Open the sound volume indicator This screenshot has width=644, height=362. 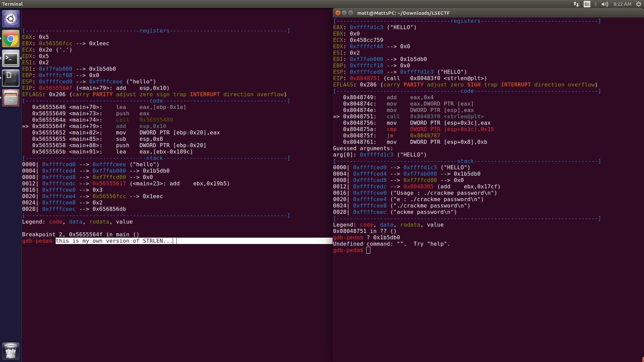tap(605, 4)
